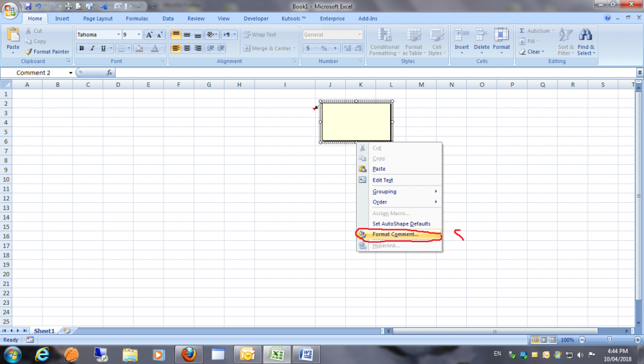Toggle center text alignment
644x364 pixels.
tap(187, 48)
